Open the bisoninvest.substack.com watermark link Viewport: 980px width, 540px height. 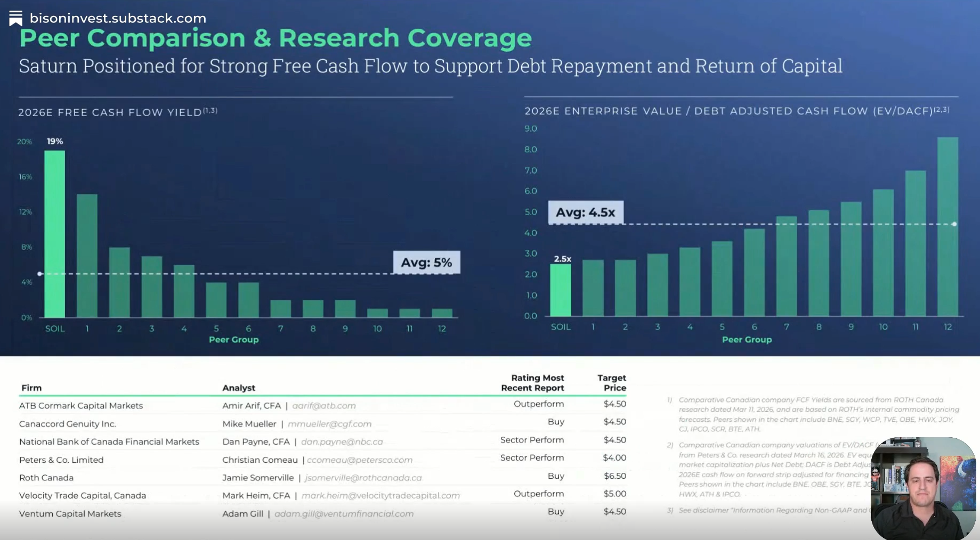click(x=118, y=18)
